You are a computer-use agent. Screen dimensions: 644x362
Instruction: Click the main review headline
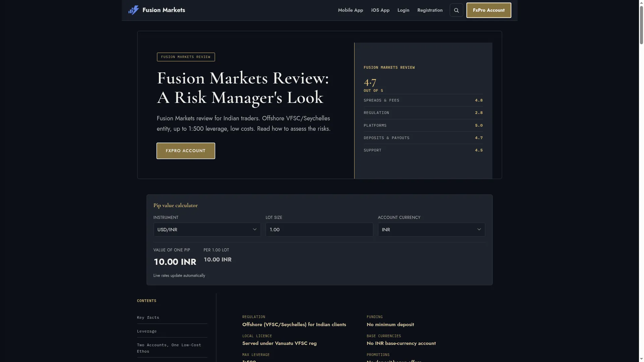(243, 88)
